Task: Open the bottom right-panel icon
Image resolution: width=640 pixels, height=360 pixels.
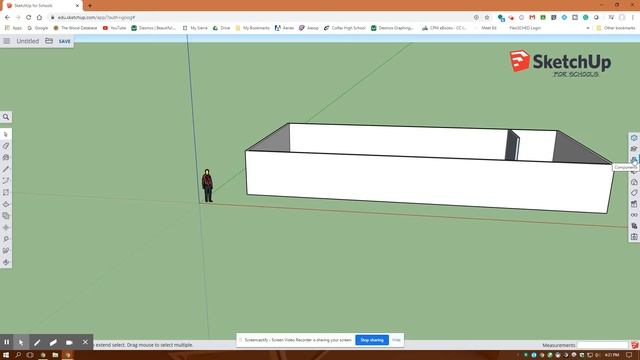Action: pos(634,237)
